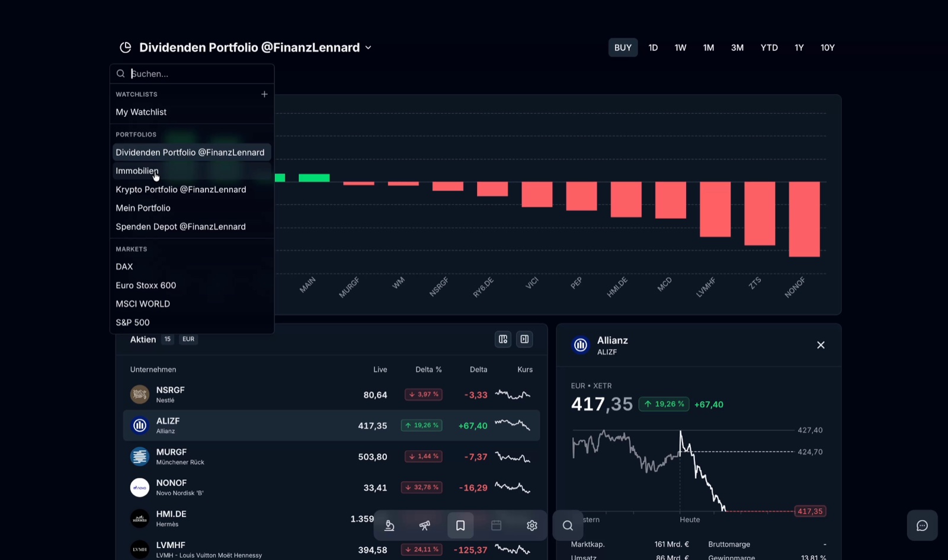
Task: Click the column settings icon in Aktien panel
Action: (x=503, y=339)
